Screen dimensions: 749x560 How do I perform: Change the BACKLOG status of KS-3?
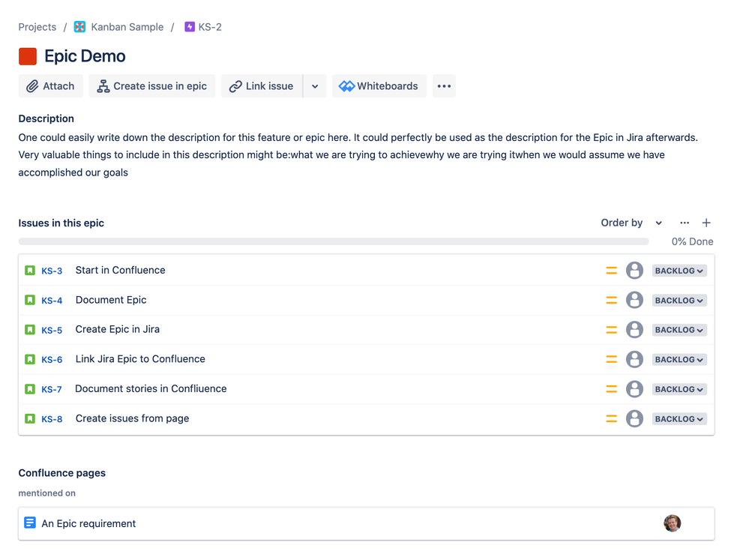point(679,271)
